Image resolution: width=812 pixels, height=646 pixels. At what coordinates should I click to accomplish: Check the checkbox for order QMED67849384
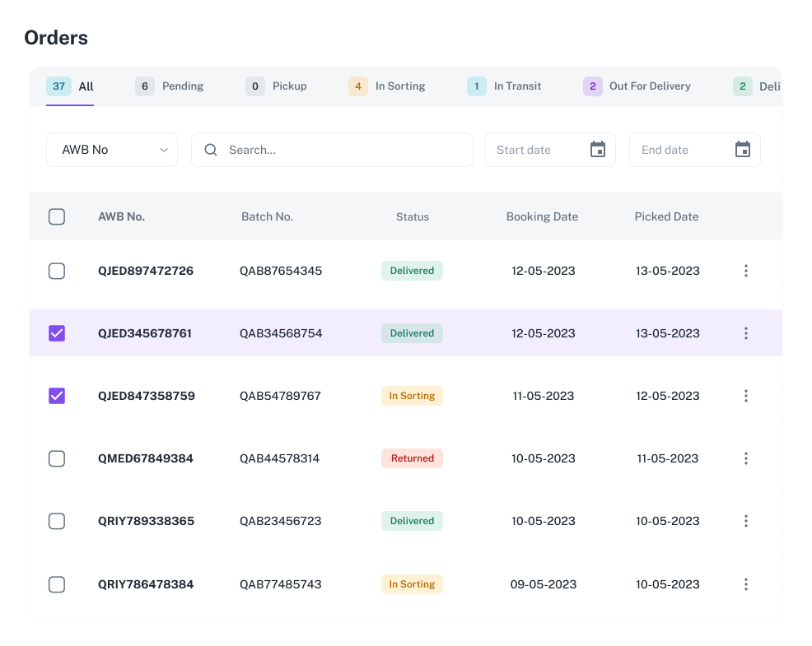[57, 458]
